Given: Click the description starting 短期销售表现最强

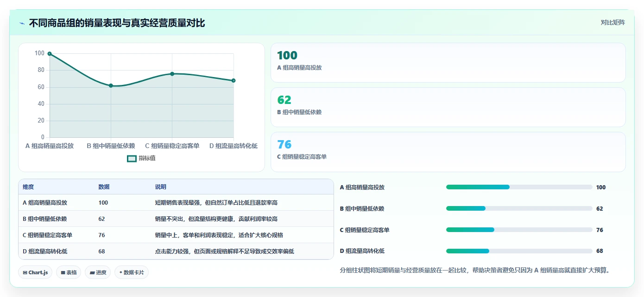Looking at the screenshot, I should click(x=216, y=203).
